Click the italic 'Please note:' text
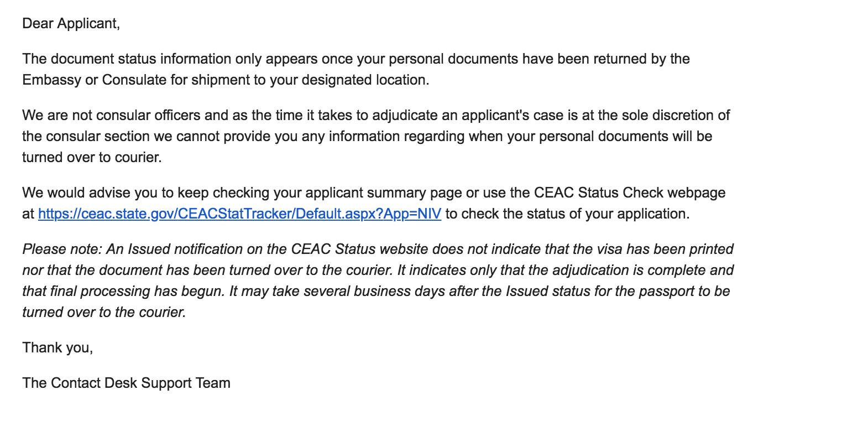This screenshot has height=426, width=868. 62,249
